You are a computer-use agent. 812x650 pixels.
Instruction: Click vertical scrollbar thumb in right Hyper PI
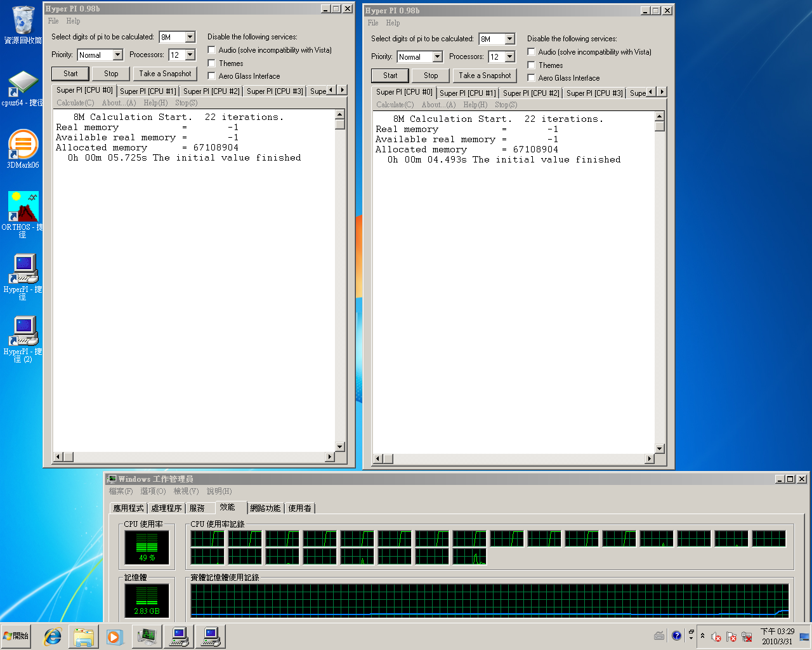[x=660, y=126]
